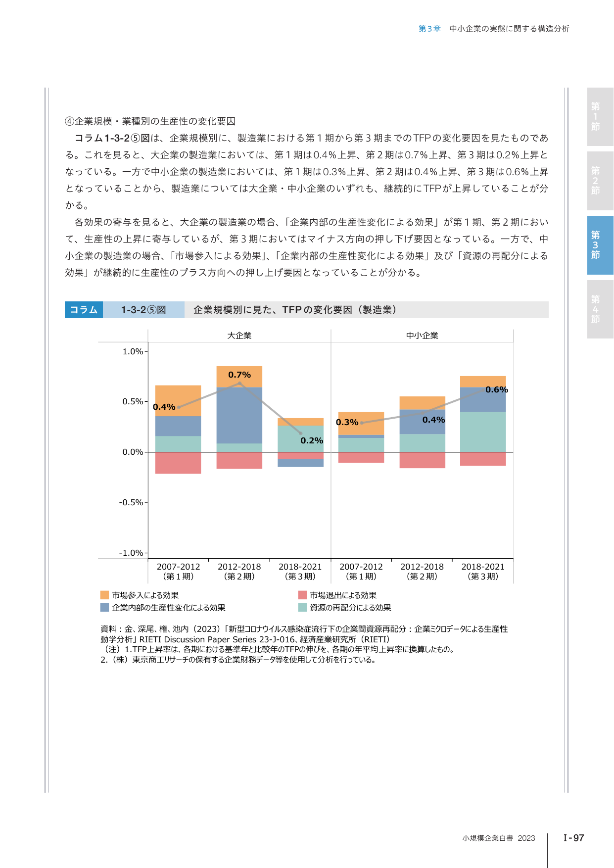Click the orange 市場参入による効果 legend swatch
Screen dimensions: 614x868
pyautogui.click(x=104, y=595)
